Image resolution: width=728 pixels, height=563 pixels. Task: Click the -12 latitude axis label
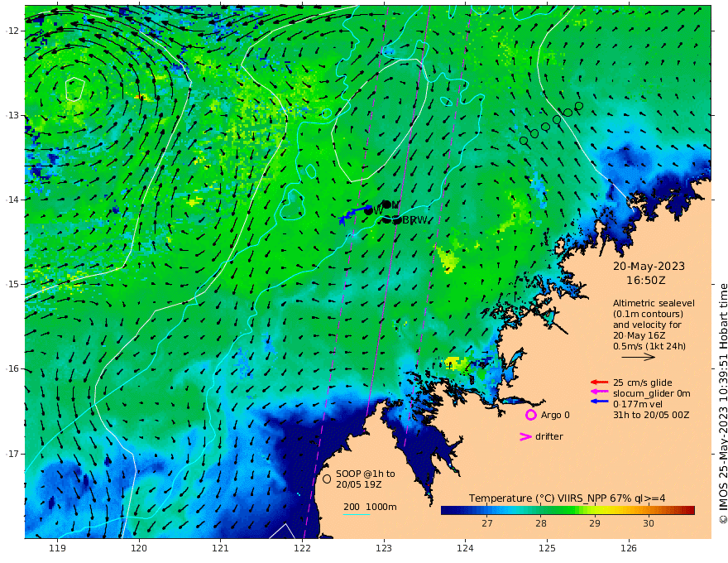pyautogui.click(x=12, y=31)
